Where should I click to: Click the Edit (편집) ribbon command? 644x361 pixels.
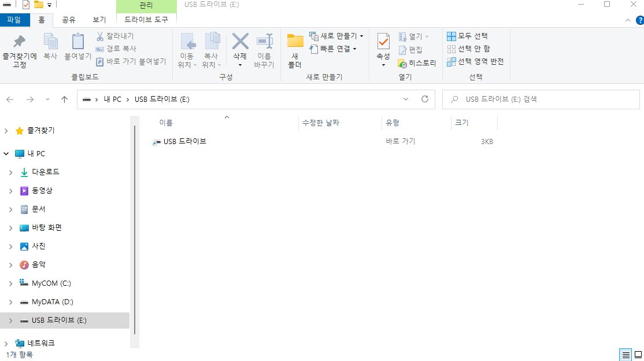[410, 50]
